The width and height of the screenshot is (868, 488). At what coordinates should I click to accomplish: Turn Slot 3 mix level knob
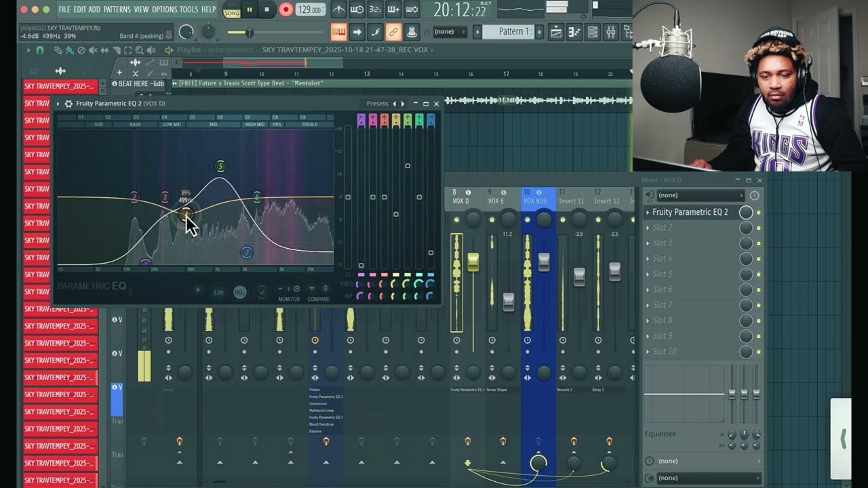[746, 243]
